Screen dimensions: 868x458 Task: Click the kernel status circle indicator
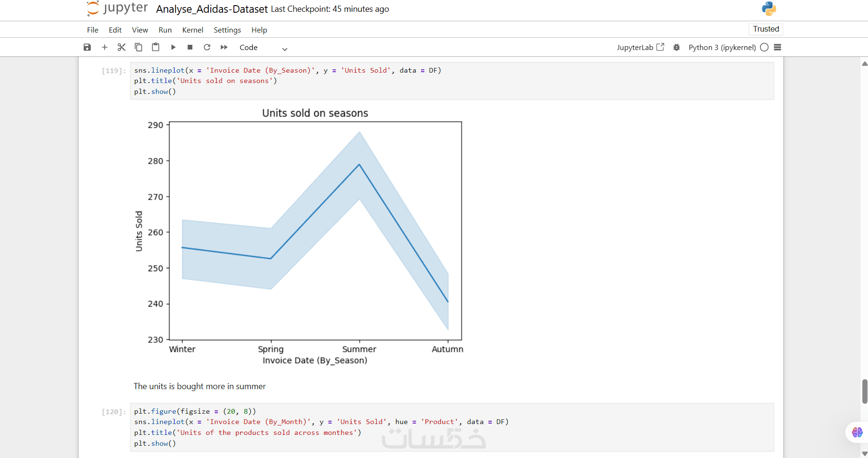(764, 47)
